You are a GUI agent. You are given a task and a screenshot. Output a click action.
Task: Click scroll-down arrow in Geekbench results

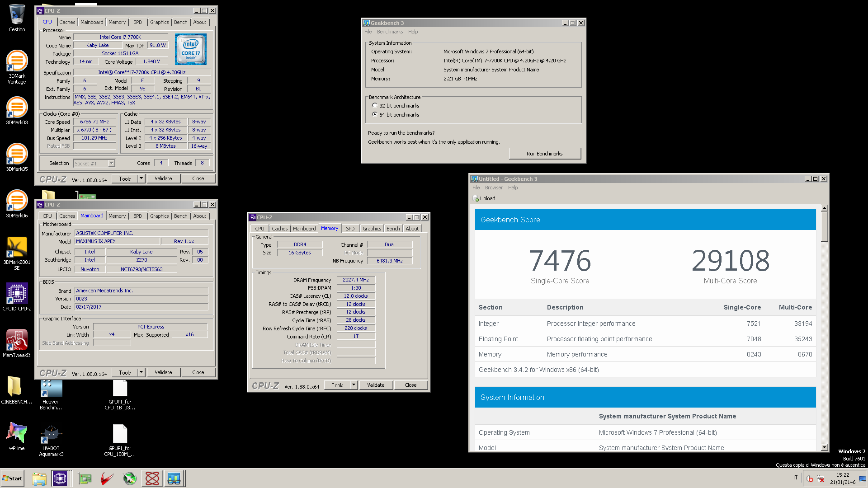point(825,447)
